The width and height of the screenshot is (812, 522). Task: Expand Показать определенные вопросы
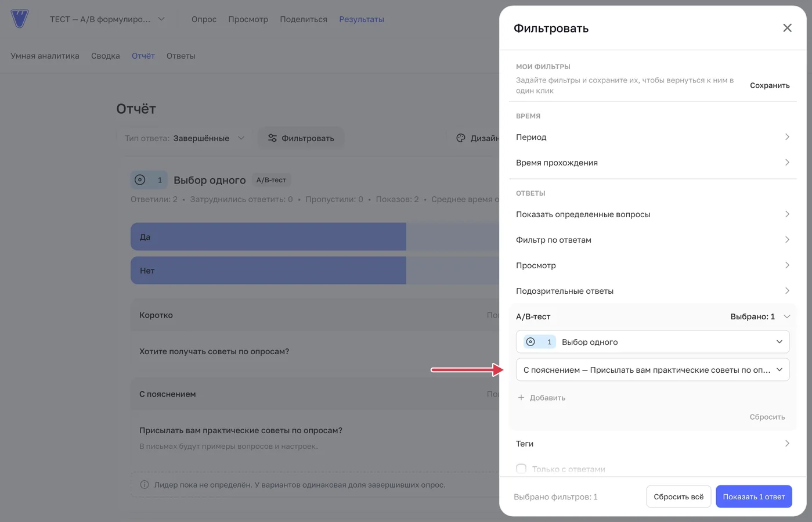pyautogui.click(x=652, y=214)
